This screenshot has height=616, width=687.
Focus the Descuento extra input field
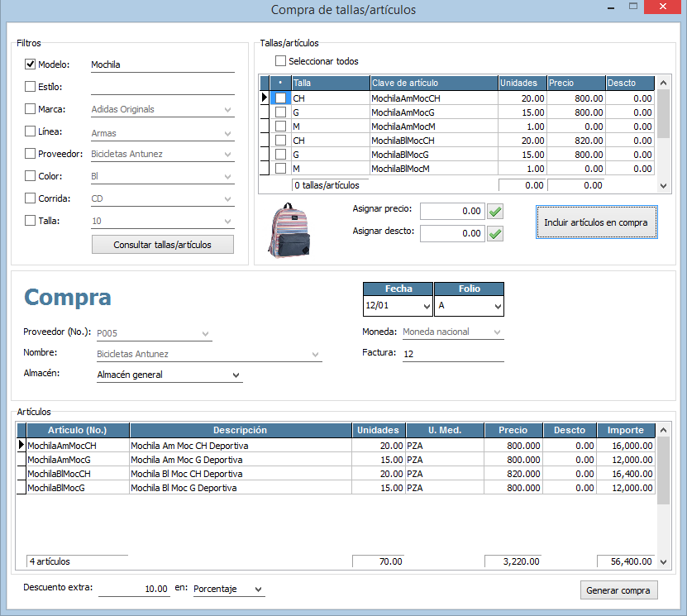pos(134,590)
